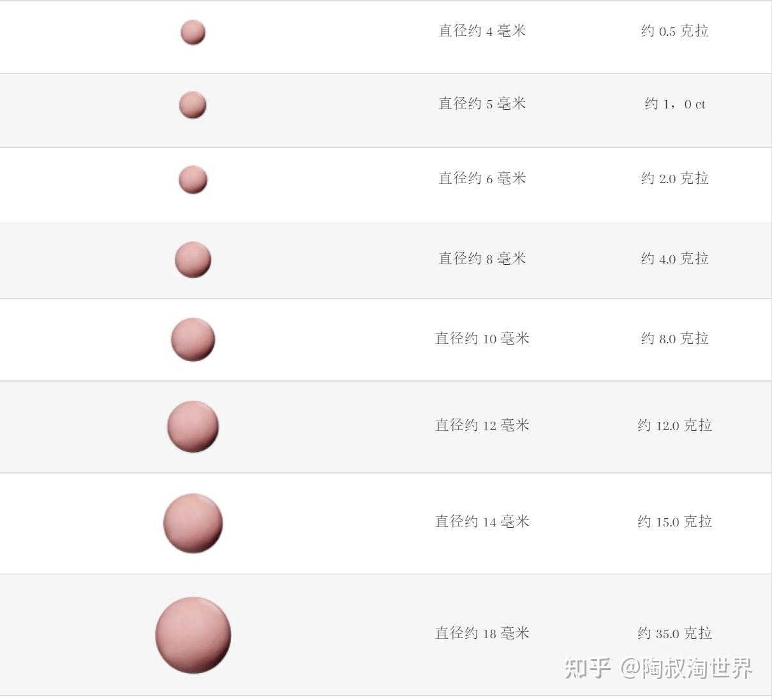Click the weight 约 35.0 克拉
Image resolution: width=772 pixels, height=700 pixels.
[x=675, y=633]
